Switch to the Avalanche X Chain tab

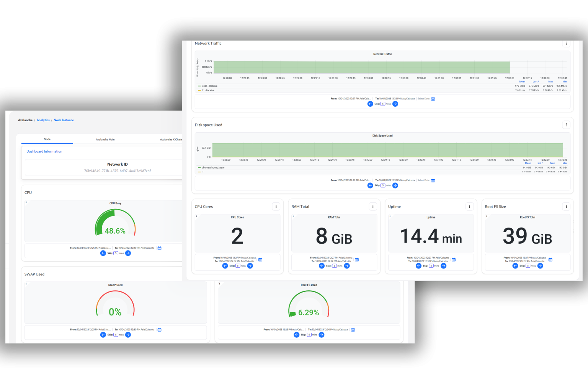[x=171, y=139]
